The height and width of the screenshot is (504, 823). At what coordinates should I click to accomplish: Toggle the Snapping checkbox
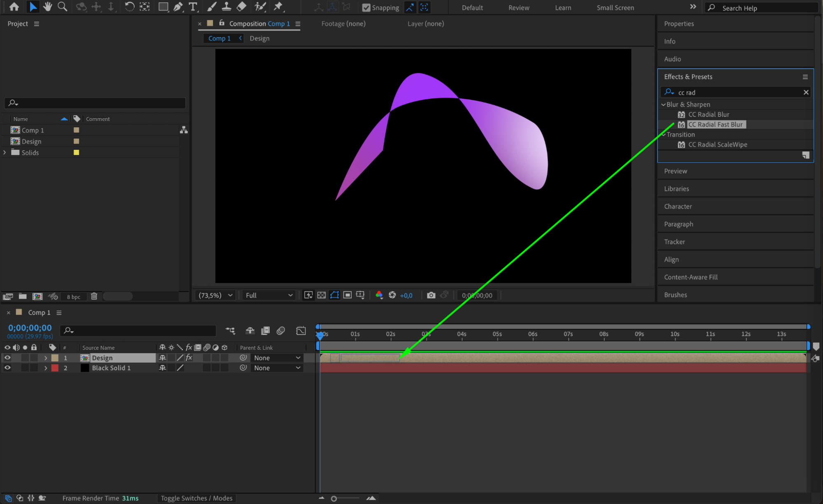[366, 7]
